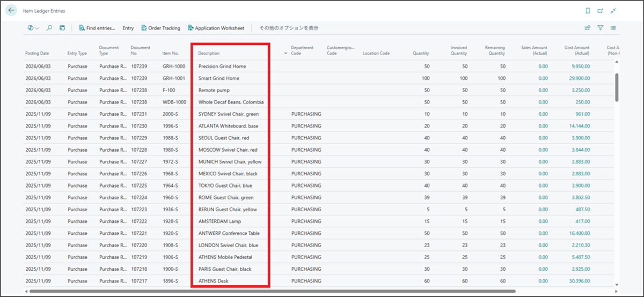This screenshot has width=644, height=297.
Task: Click item number WDB-1000
Action: [174, 102]
